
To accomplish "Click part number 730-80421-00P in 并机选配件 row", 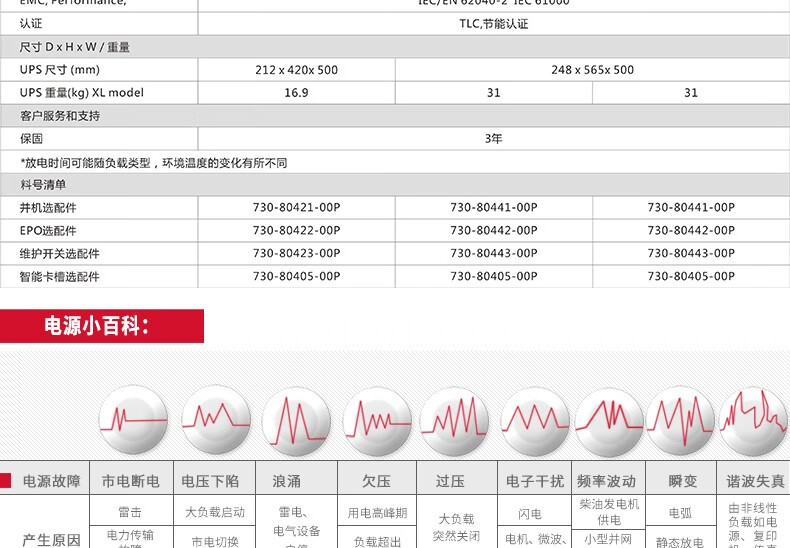I will (296, 208).
